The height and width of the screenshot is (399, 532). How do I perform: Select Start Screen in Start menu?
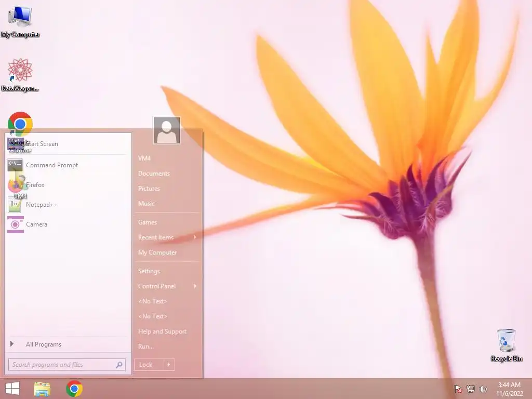click(67, 144)
